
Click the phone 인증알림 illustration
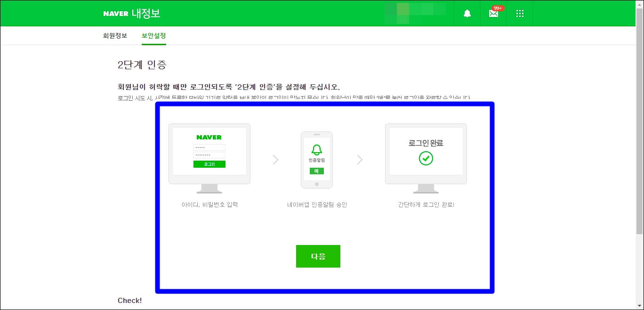[x=317, y=160]
